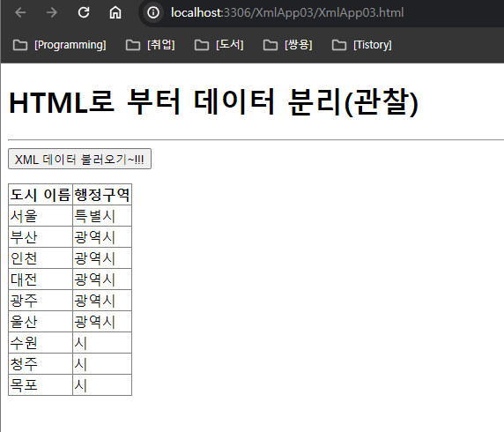The width and height of the screenshot is (504, 432).
Task: Select 시 cell in the 수원 row
Action: (102, 343)
